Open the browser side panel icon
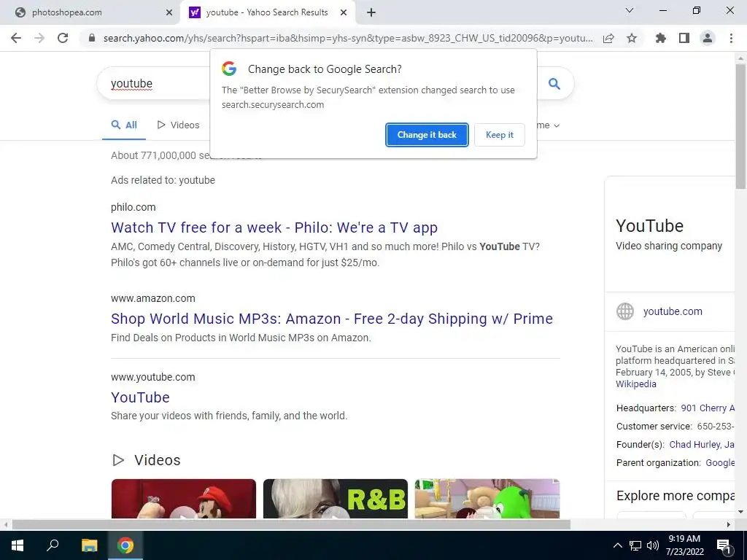Screen dimensions: 747x560 pos(684,38)
